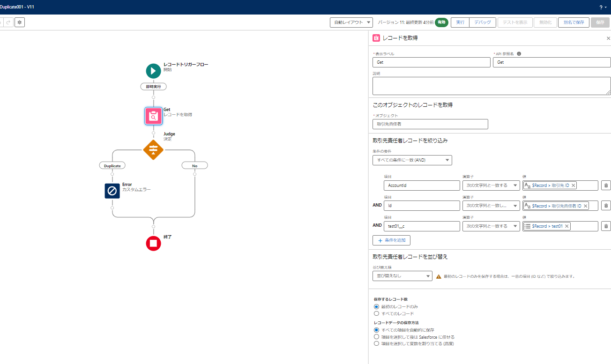The width and height of the screenshot is (611, 364).
Task: Click the API参照名 field containing Get
Action: [552, 62]
